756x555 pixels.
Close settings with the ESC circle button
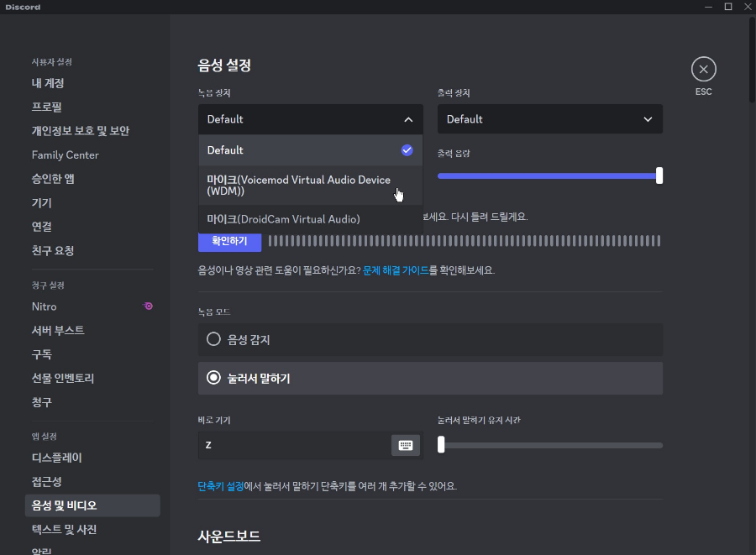click(703, 70)
